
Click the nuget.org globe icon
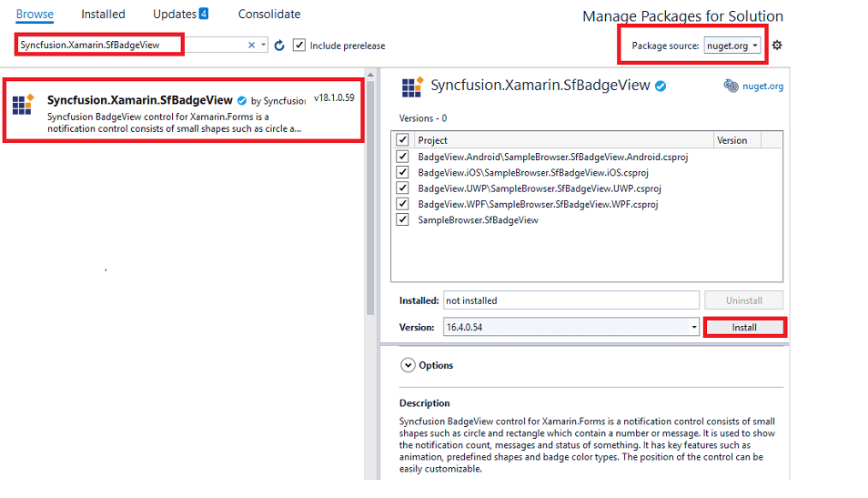pyautogui.click(x=731, y=86)
